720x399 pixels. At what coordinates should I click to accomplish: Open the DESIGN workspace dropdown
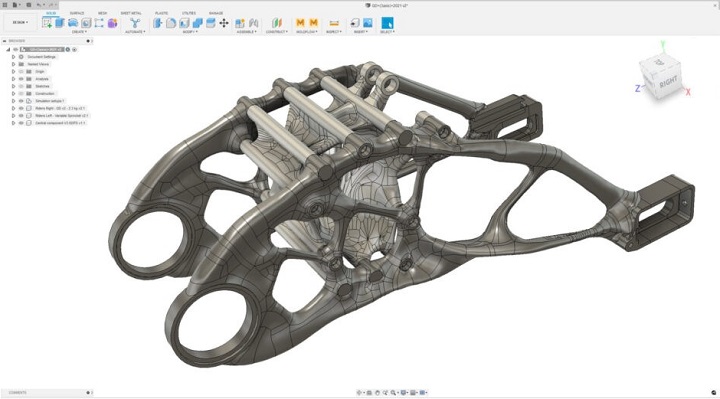tap(20, 22)
